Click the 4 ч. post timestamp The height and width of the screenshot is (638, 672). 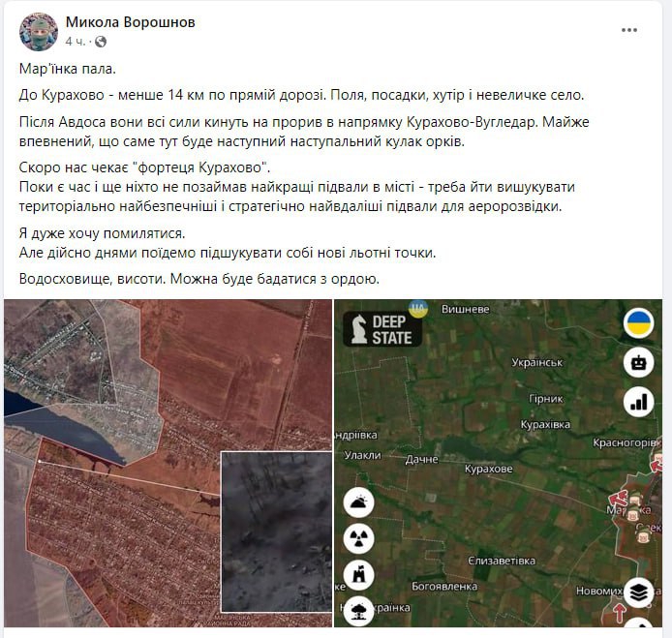[76, 42]
